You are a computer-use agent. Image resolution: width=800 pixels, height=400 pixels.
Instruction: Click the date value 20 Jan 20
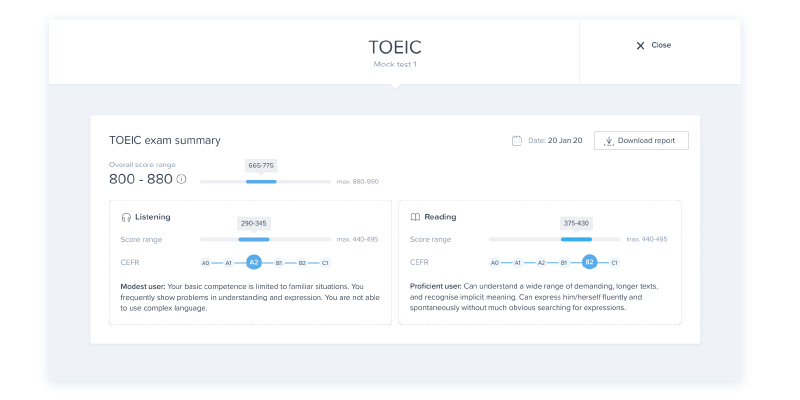(x=565, y=141)
